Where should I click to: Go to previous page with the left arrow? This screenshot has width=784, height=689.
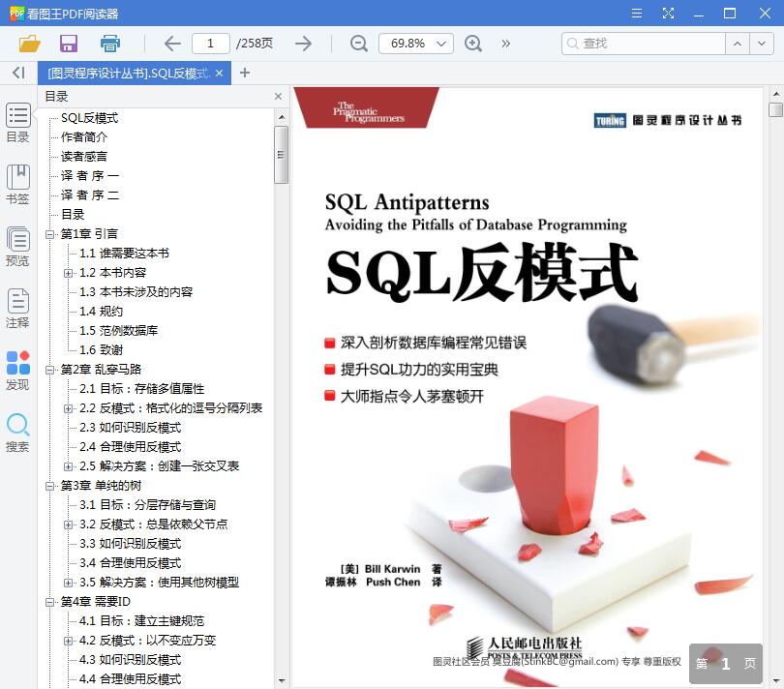tap(172, 44)
